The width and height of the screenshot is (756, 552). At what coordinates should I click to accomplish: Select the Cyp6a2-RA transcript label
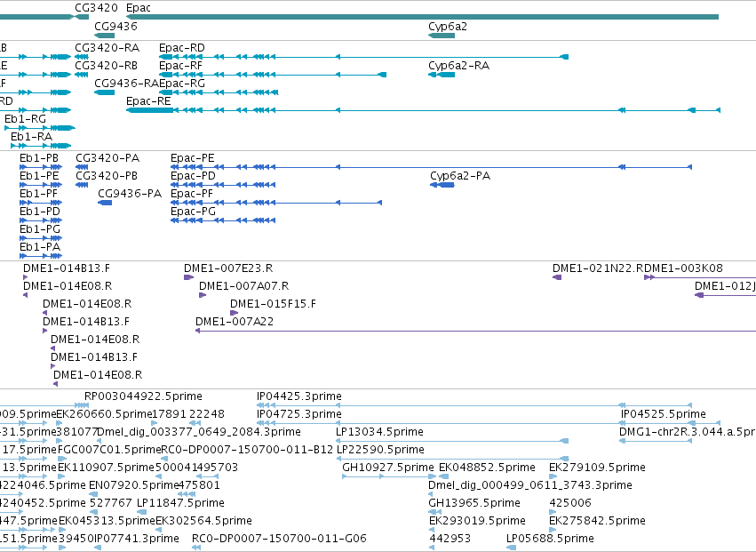pyautogui.click(x=459, y=65)
